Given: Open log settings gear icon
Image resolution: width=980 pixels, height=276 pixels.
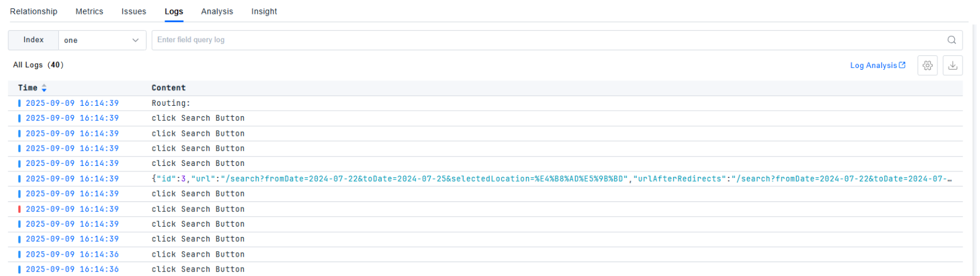Looking at the screenshot, I should coord(927,66).
